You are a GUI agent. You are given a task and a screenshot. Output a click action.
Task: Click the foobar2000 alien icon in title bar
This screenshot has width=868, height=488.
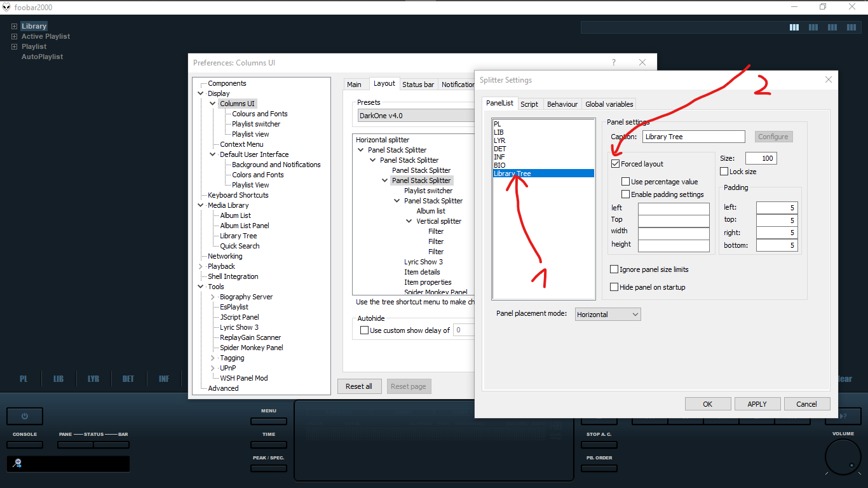(x=7, y=7)
